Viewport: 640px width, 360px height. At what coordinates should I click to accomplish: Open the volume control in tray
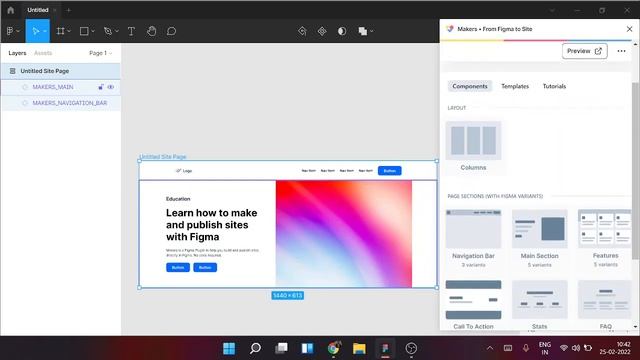pos(576,348)
